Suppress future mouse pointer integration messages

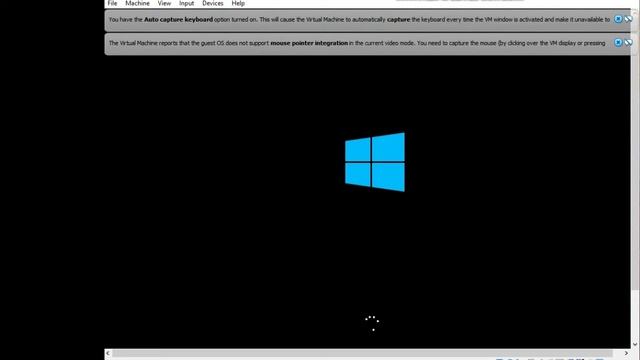(x=628, y=42)
